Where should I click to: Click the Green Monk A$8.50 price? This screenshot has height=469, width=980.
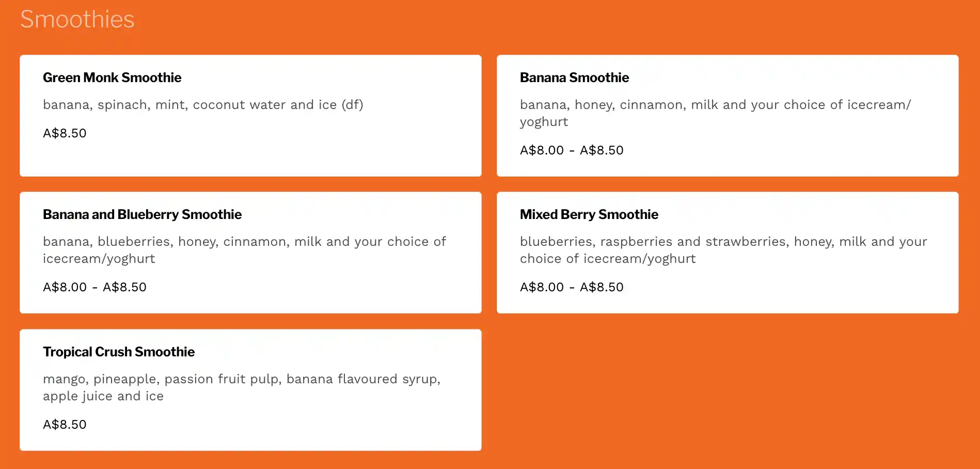(x=65, y=133)
